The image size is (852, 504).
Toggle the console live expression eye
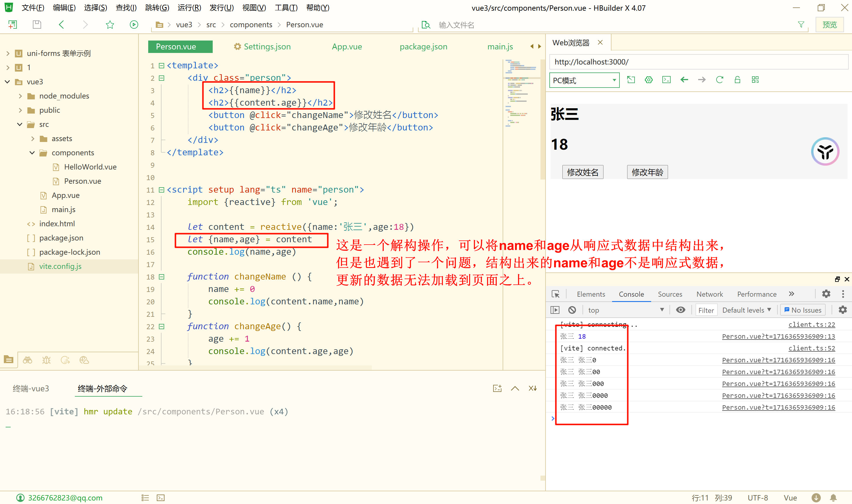click(680, 310)
